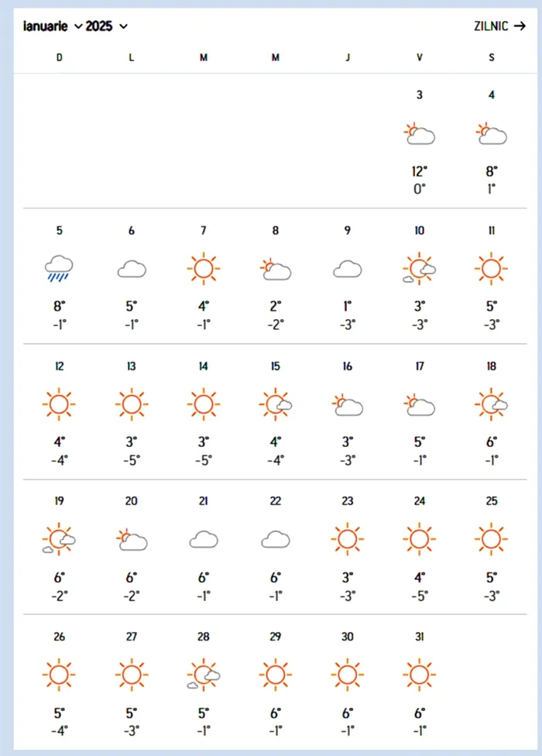Click the ZILNIC arrow link
The width and height of the screenshot is (542, 756).
click(x=499, y=26)
